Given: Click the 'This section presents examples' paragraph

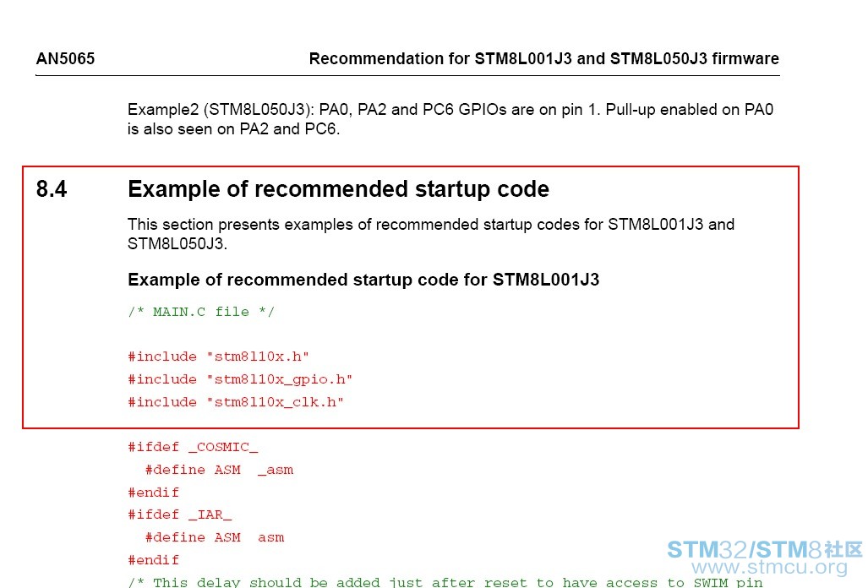Looking at the screenshot, I should [x=431, y=234].
